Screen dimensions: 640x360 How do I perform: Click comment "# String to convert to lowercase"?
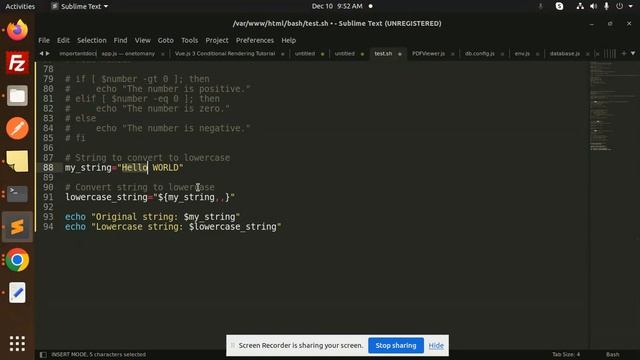(x=147, y=158)
